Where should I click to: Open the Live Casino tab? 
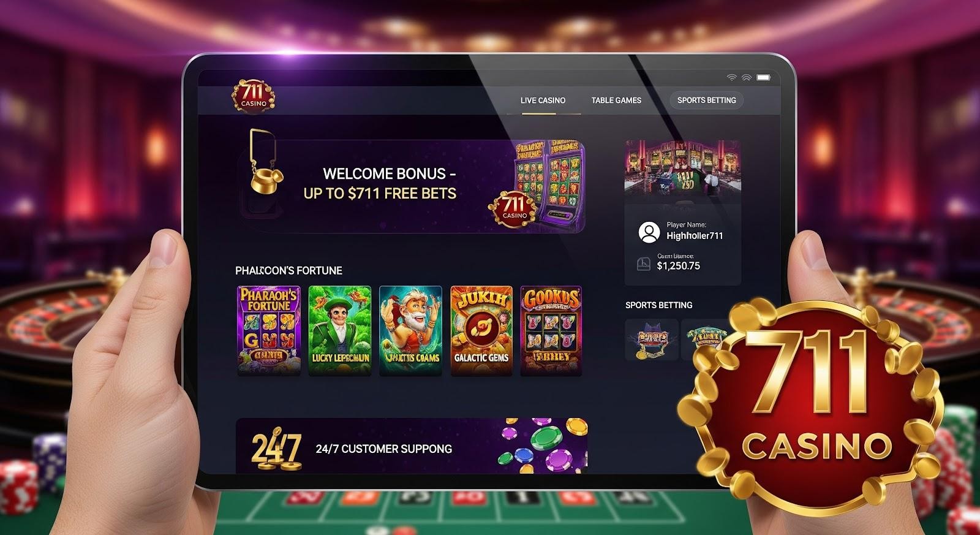tap(543, 100)
